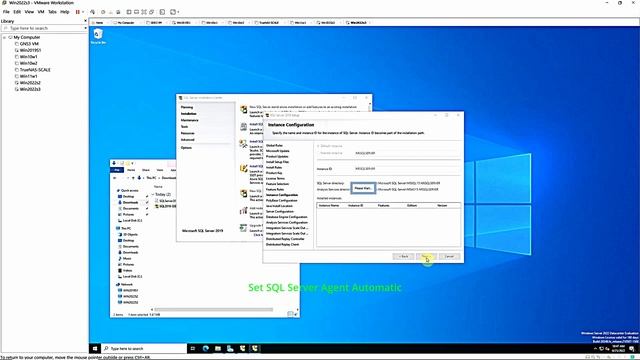Open the VMware Tabs menu

[x=52, y=12]
